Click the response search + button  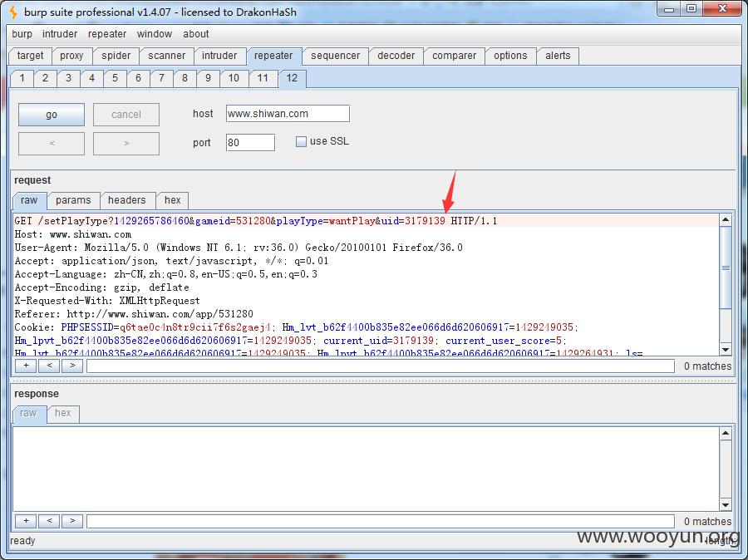click(x=27, y=521)
